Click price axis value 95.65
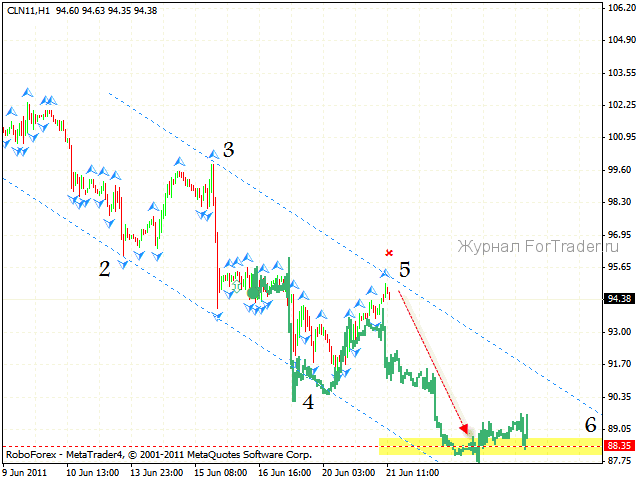The image size is (640, 480). 622,267
